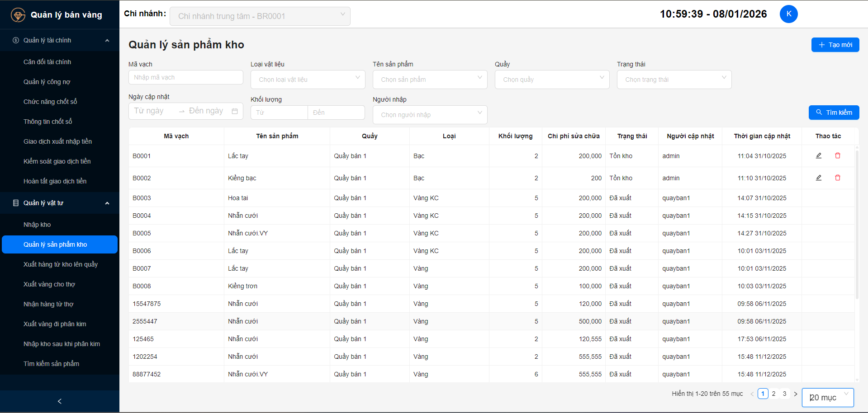Click the delete trash icon for B0001
The height and width of the screenshot is (413, 868).
coord(837,156)
